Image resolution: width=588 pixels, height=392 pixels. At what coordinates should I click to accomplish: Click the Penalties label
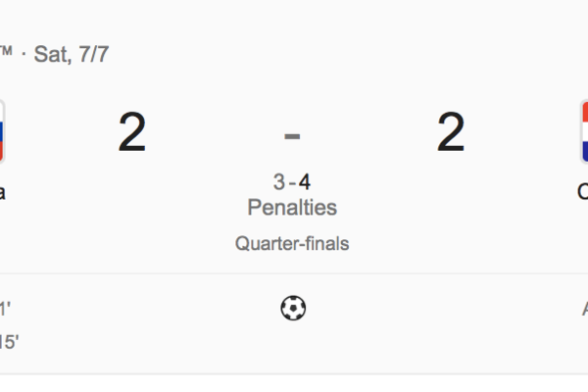[292, 208]
